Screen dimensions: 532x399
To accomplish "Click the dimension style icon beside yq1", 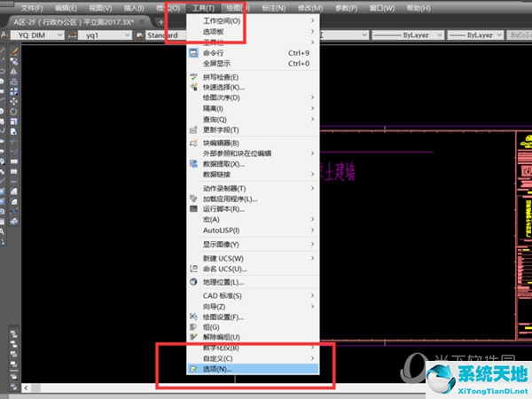I will [x=72, y=35].
